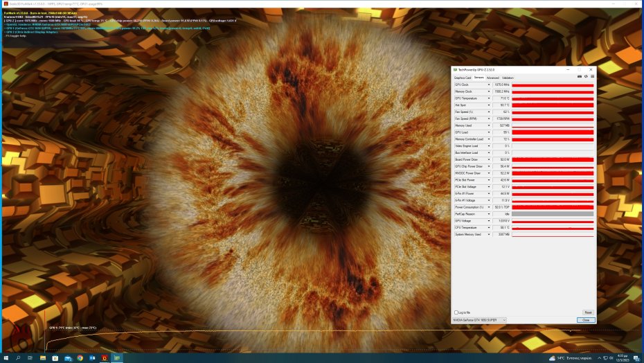644x363 pixels.
Task: Click the GPU-Z screenshot camera icon
Action: (579, 76)
